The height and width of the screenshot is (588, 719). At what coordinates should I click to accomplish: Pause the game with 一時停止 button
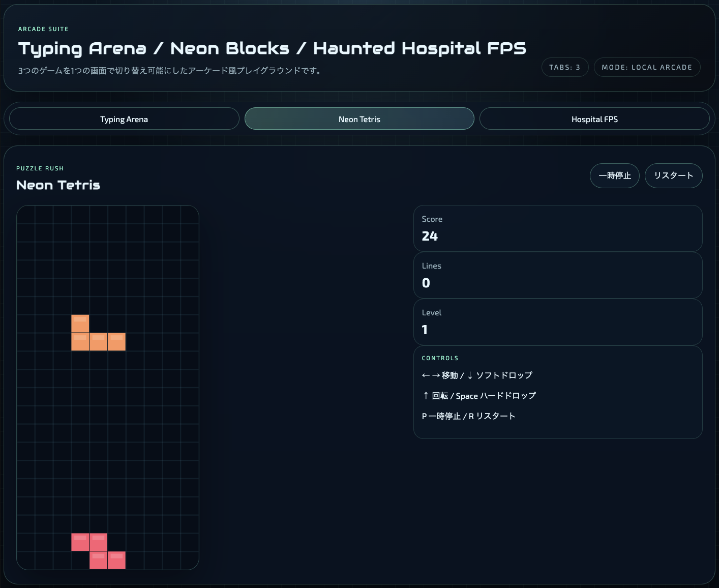pos(614,175)
